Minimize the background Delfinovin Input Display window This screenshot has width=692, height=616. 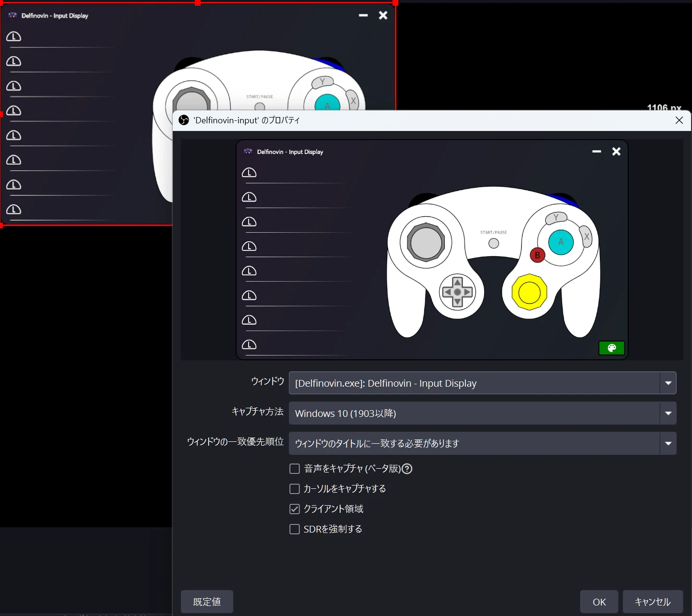pos(363,15)
